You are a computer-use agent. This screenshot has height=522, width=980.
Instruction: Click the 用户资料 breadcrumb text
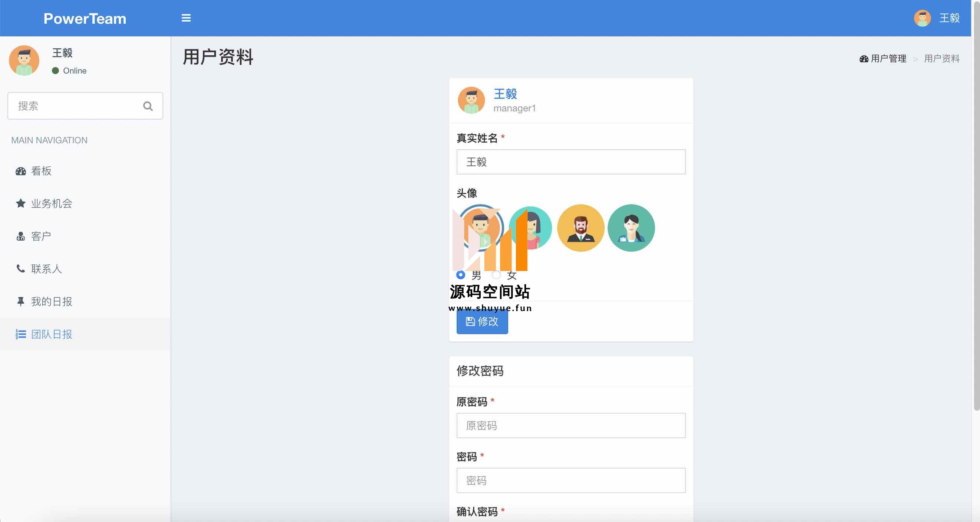pos(942,59)
